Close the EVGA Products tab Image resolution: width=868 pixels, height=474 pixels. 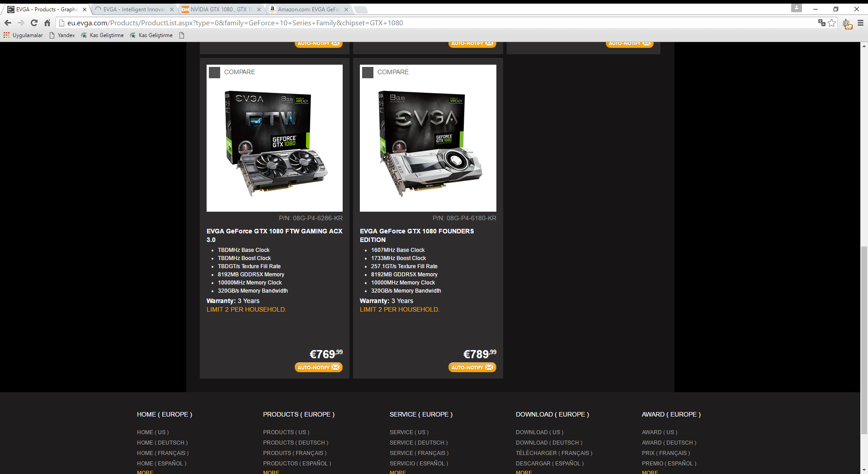[x=85, y=9]
